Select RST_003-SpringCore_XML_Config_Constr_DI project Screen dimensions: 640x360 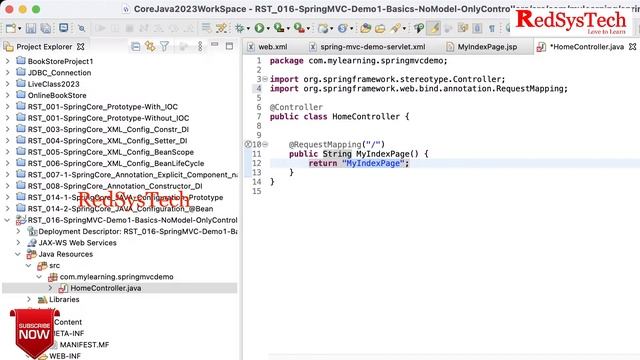(x=108, y=129)
